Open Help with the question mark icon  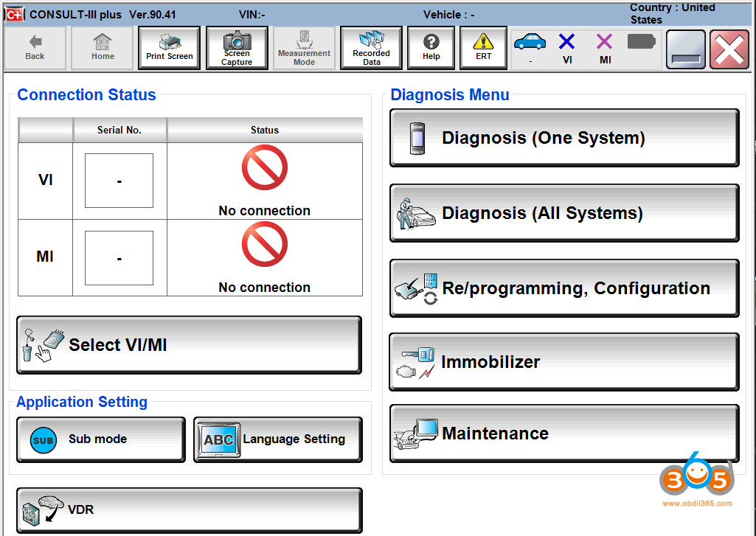coord(431,48)
